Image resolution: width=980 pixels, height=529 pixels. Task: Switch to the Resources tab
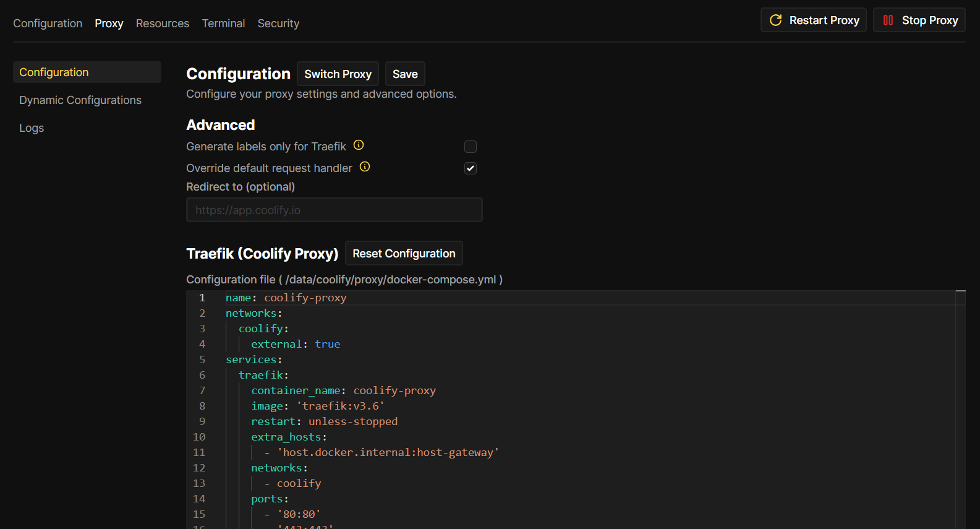click(162, 24)
